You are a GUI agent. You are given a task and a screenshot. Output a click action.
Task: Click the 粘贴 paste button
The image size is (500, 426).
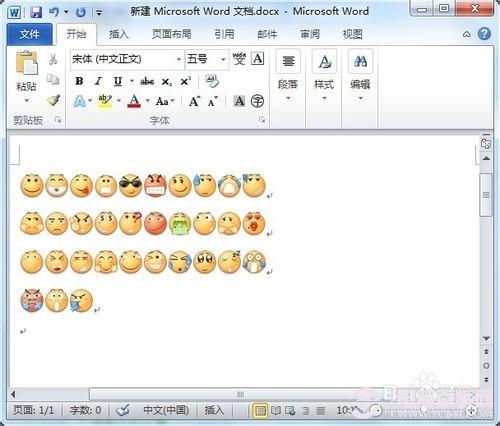click(x=27, y=77)
